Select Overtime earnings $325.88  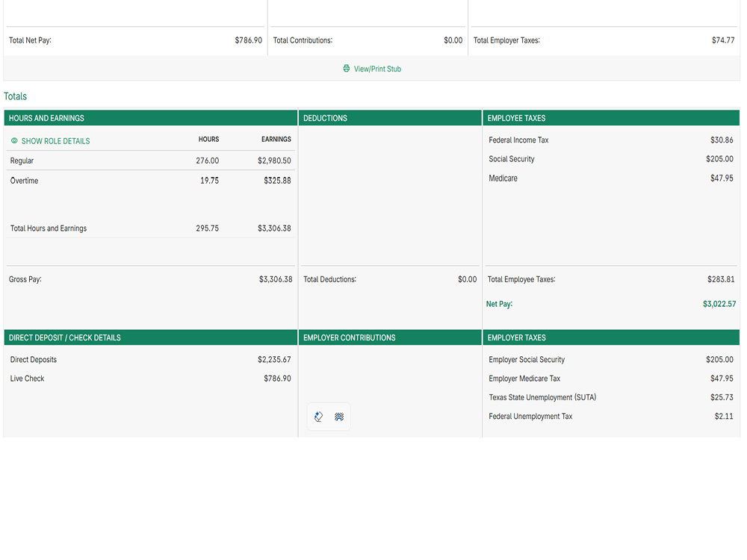pyautogui.click(x=277, y=181)
